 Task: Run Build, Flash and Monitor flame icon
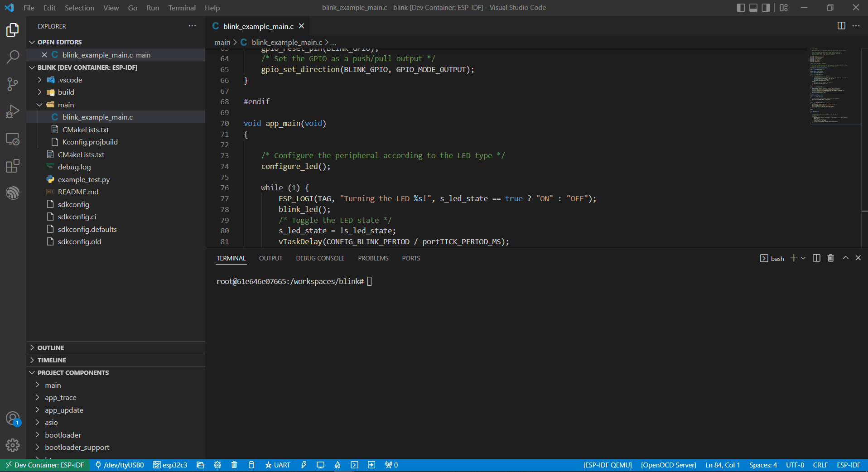(x=337, y=465)
